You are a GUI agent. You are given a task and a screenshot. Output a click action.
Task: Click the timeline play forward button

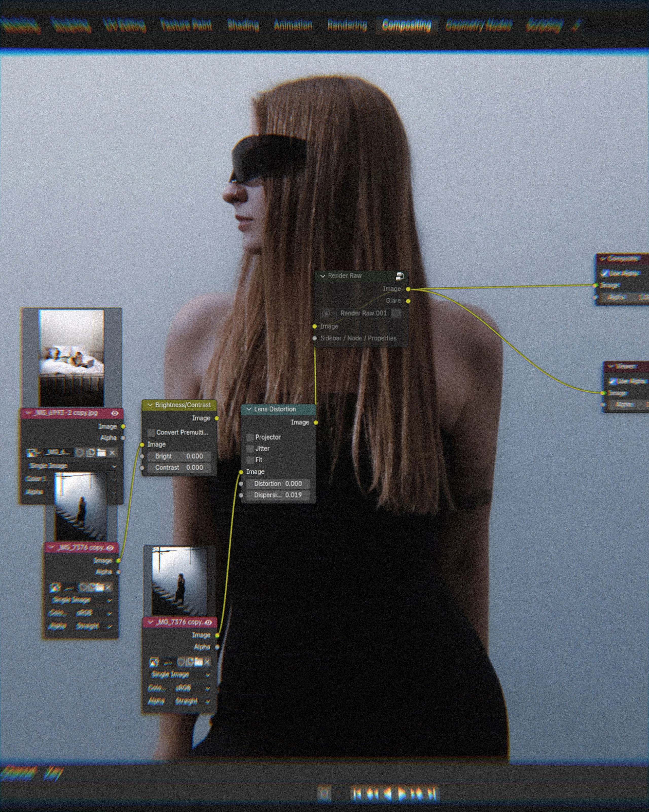point(402,793)
